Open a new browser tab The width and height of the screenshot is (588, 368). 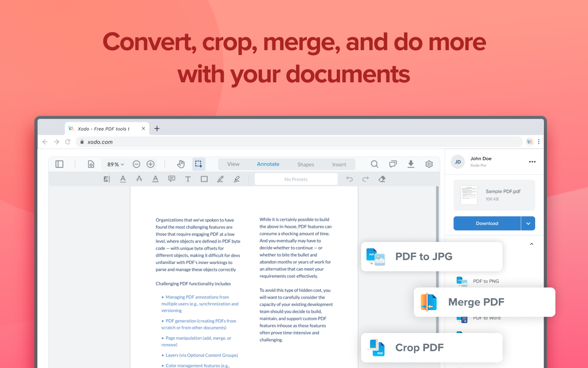(157, 128)
